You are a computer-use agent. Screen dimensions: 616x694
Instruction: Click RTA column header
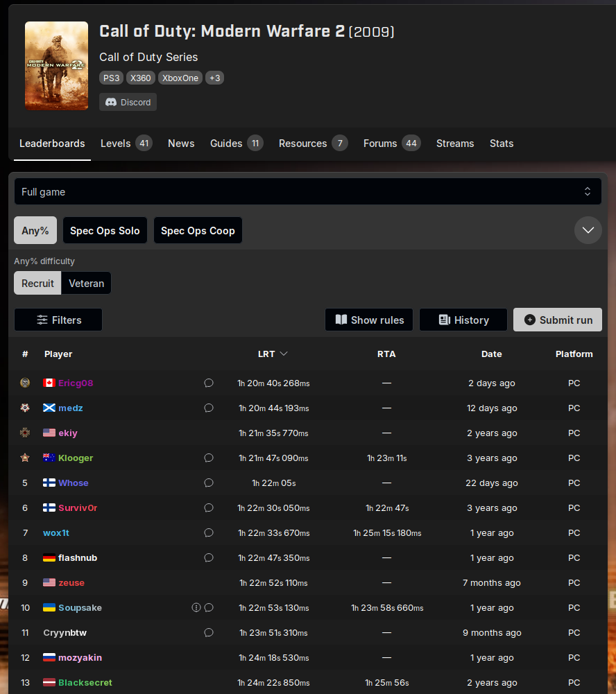click(x=386, y=354)
